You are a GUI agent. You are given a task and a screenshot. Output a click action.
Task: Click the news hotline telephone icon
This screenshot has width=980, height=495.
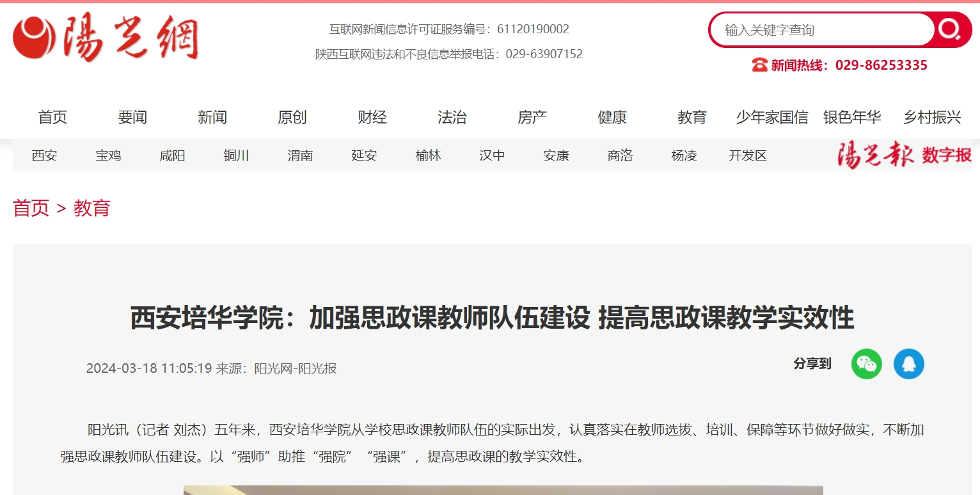[759, 65]
